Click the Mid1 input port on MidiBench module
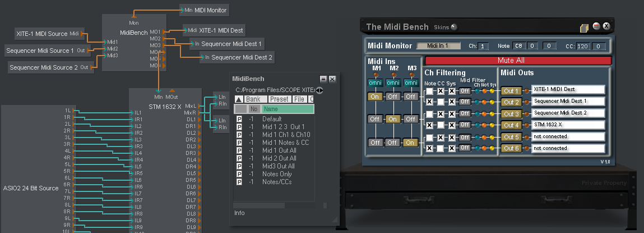This screenshot has width=644, height=233. point(104,42)
